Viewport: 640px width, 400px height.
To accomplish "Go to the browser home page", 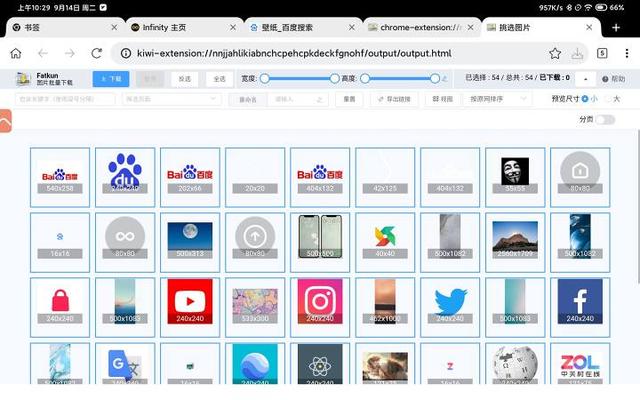I will [16, 53].
